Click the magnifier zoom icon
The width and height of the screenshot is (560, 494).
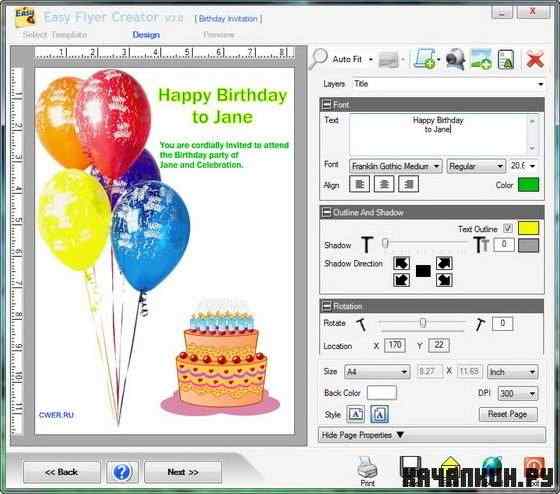tap(318, 59)
